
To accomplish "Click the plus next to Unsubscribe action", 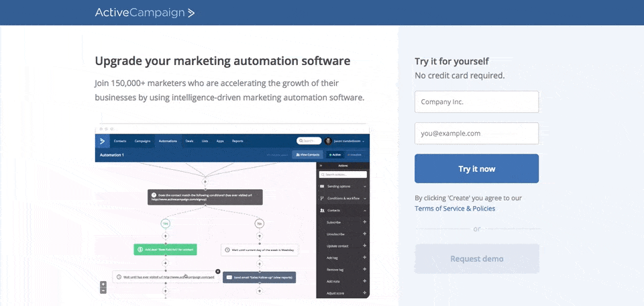I will pos(364,234).
